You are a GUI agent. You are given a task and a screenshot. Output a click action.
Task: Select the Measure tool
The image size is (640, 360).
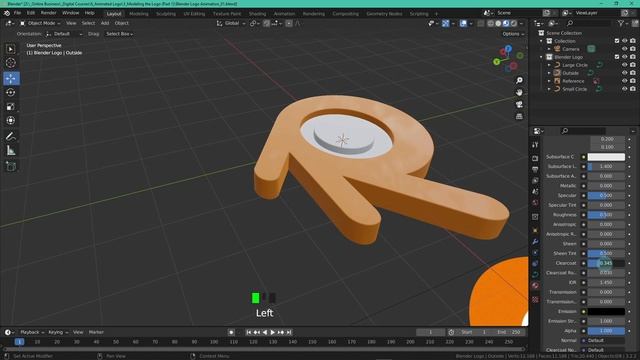click(11, 151)
